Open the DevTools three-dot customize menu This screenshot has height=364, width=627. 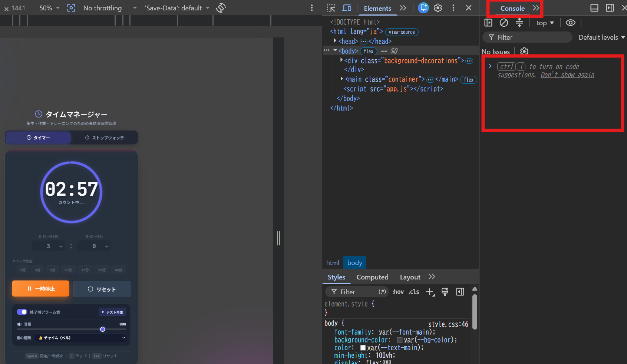[453, 8]
